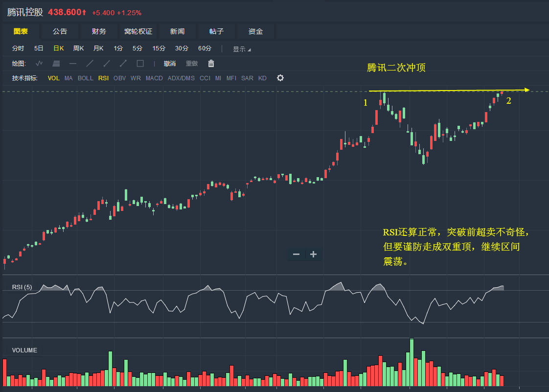Switch chart to 分时 view
The image size is (549, 392).
coord(18,48)
